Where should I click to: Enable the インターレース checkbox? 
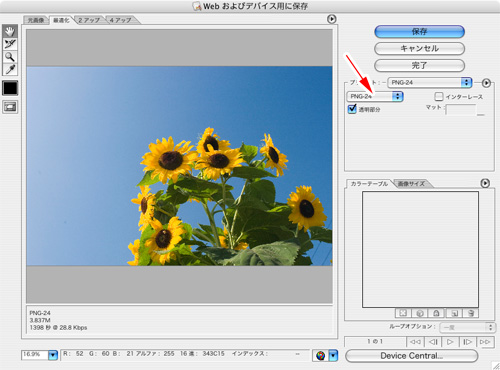point(439,97)
